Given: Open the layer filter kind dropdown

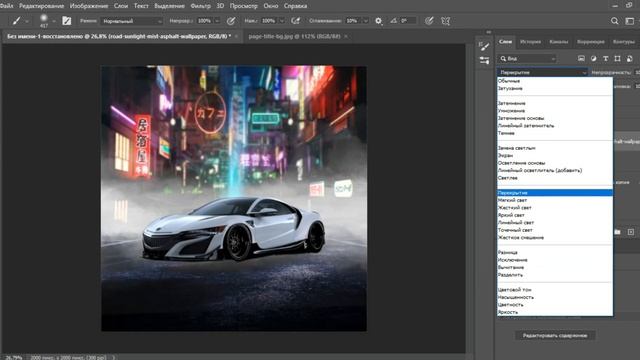Looking at the screenshot, I should coord(527,59).
